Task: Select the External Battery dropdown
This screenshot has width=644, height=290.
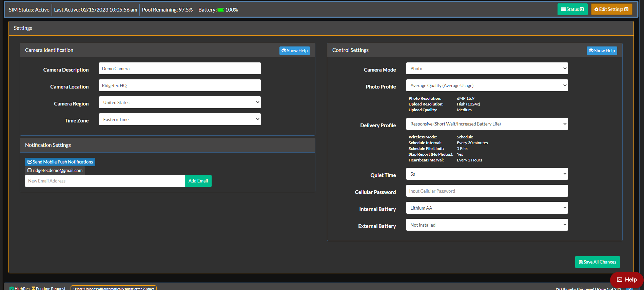Action: pyautogui.click(x=487, y=225)
